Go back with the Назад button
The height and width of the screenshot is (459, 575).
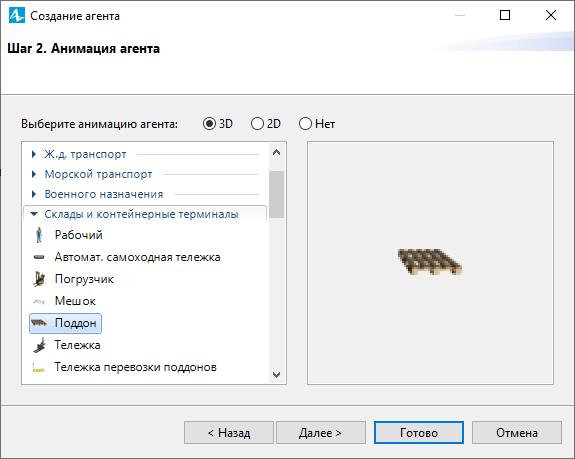[229, 433]
